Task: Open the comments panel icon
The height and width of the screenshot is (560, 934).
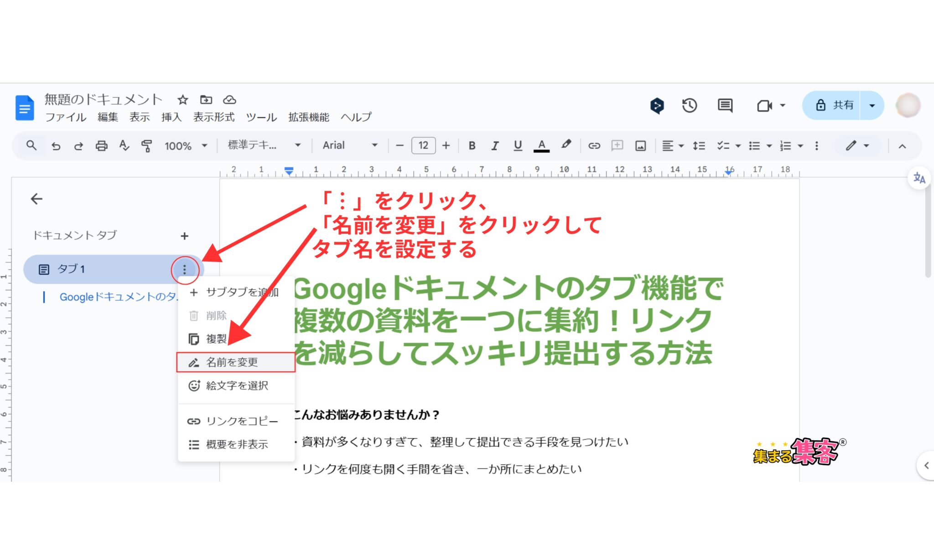Action: click(x=725, y=106)
